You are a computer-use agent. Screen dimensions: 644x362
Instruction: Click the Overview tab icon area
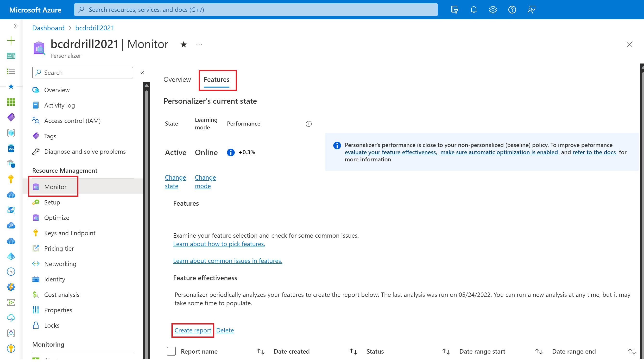pyautogui.click(x=177, y=79)
